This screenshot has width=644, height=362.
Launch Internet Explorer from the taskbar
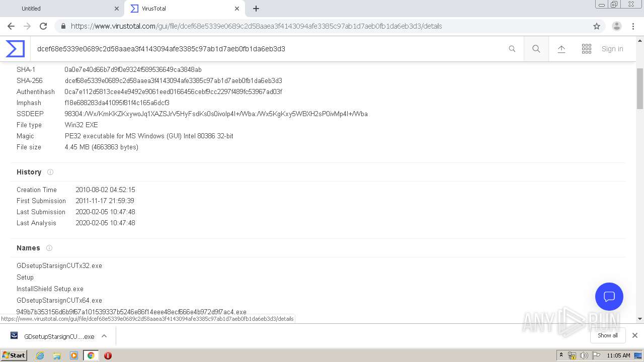point(40,355)
